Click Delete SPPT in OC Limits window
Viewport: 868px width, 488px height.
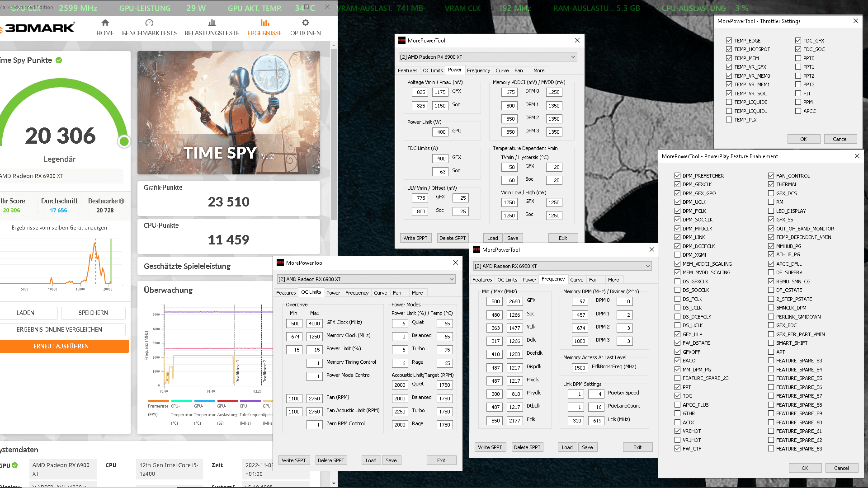[331, 460]
